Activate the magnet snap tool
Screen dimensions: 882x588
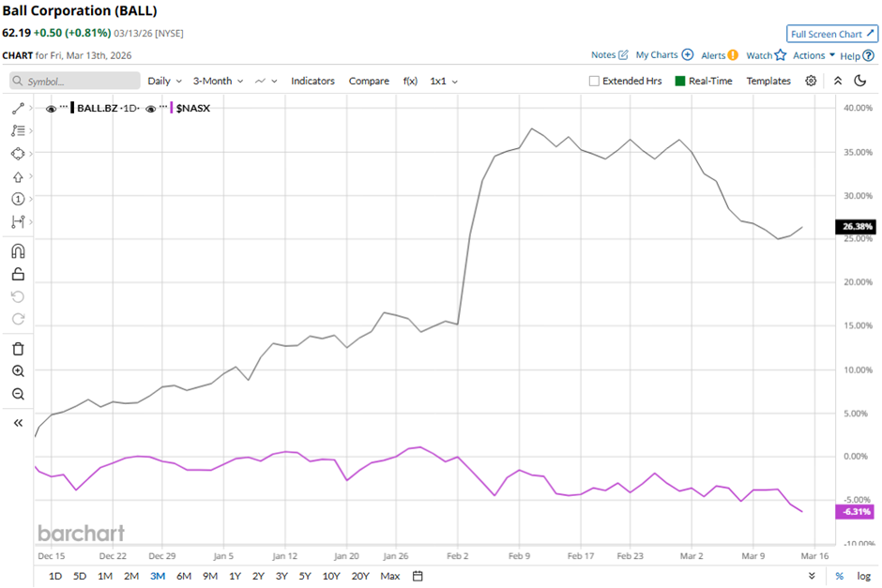pyautogui.click(x=17, y=251)
